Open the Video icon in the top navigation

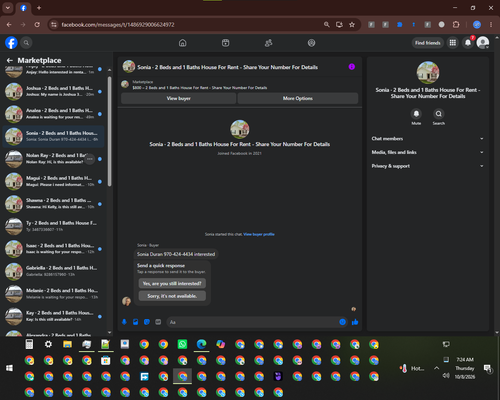pos(226,43)
